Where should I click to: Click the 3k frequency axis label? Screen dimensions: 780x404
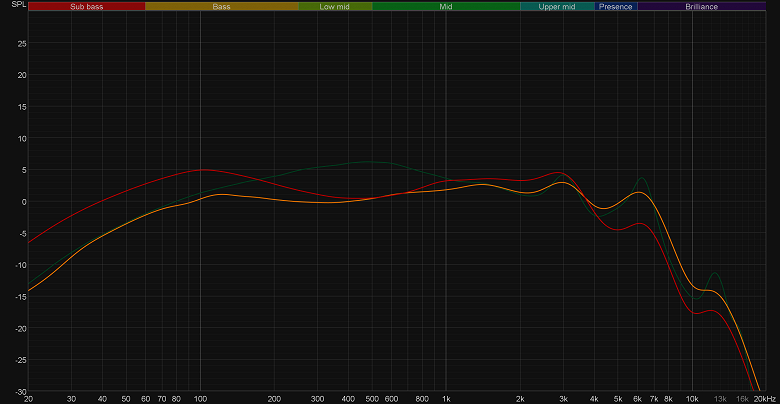click(x=564, y=399)
